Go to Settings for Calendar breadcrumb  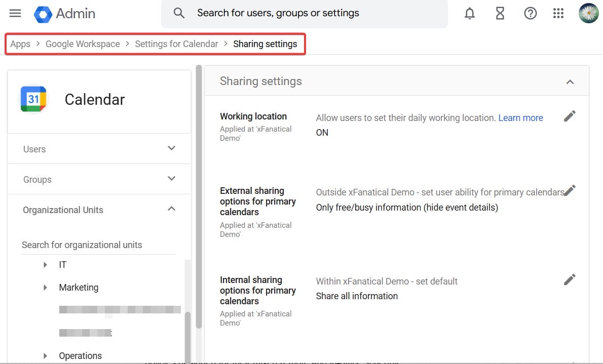pyautogui.click(x=176, y=44)
